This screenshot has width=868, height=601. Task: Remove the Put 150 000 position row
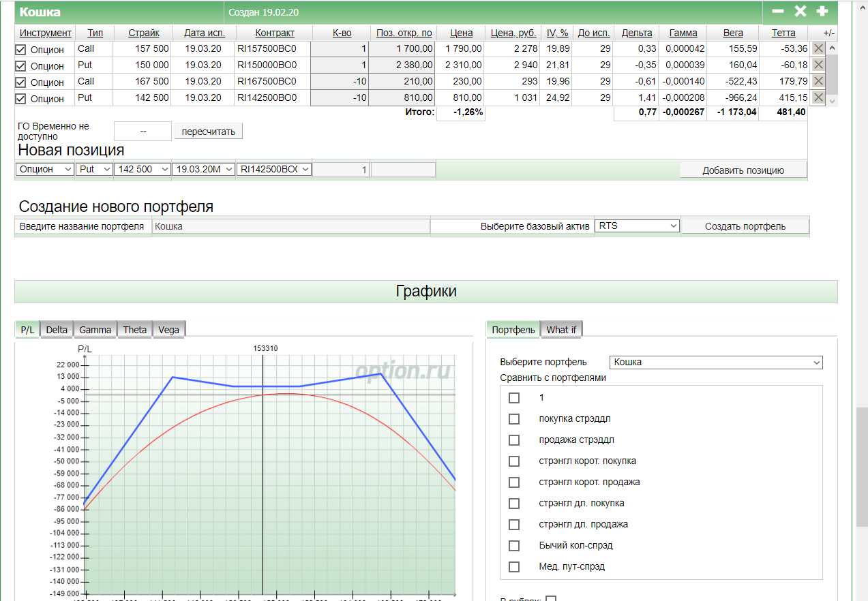[x=819, y=65]
